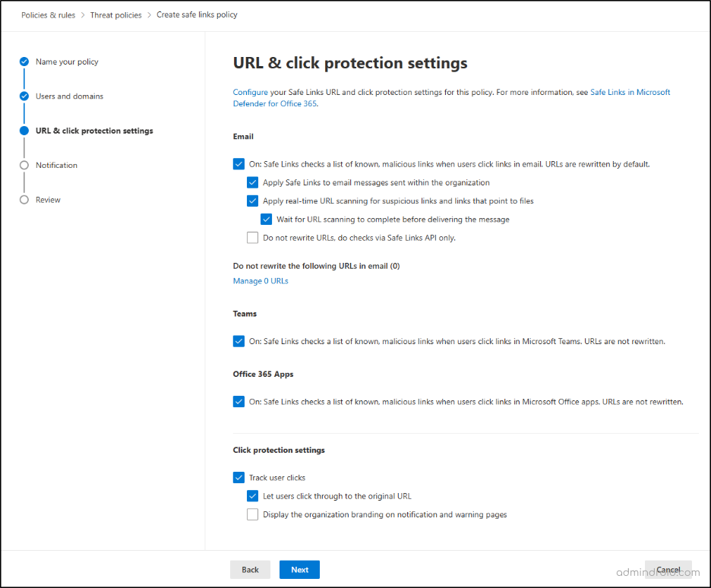Turn off Safe Links for Office 365 Apps
The width and height of the screenshot is (711, 588).
(x=239, y=401)
